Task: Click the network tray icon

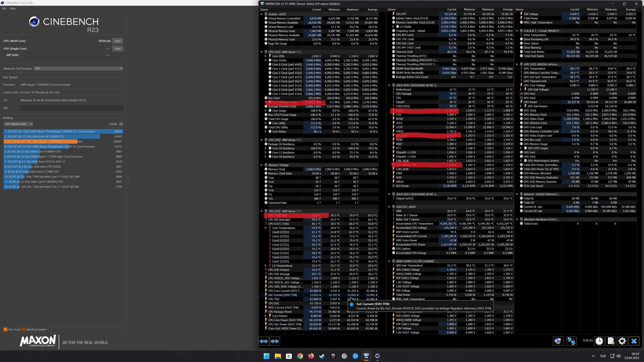Action: [x=612, y=356]
